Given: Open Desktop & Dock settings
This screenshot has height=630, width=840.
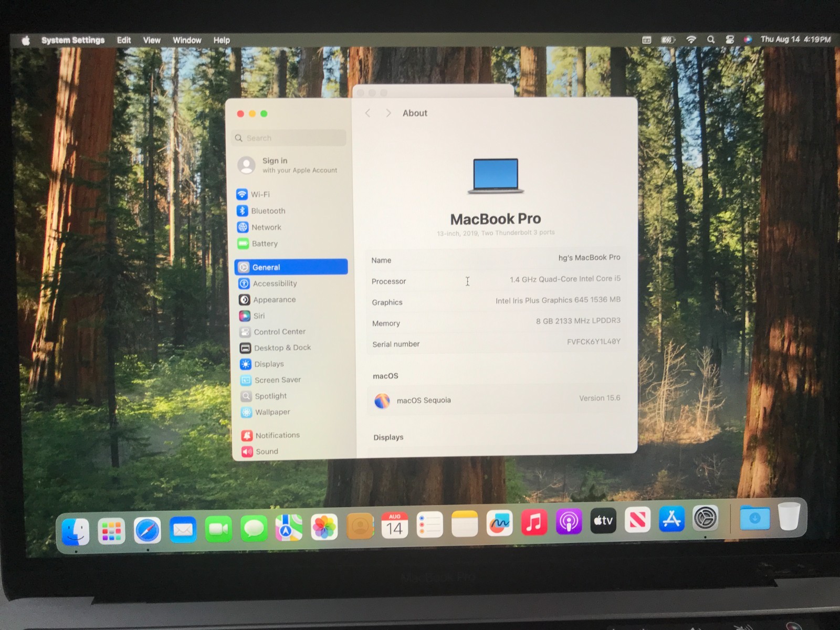Looking at the screenshot, I should click(283, 348).
